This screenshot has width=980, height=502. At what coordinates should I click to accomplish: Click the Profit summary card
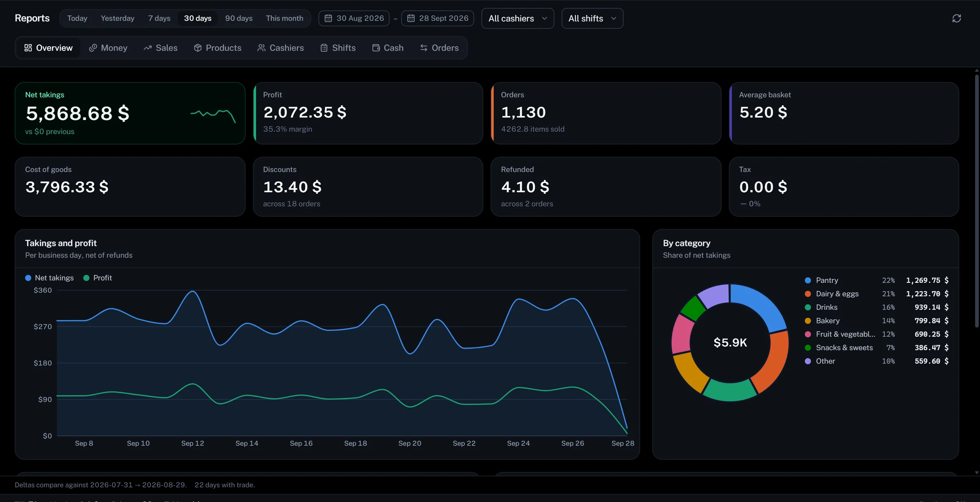(368, 113)
